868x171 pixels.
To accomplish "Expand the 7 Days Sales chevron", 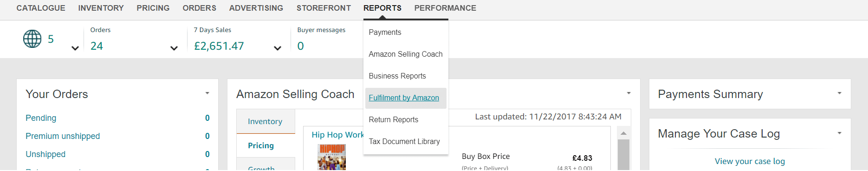I will 278,48.
